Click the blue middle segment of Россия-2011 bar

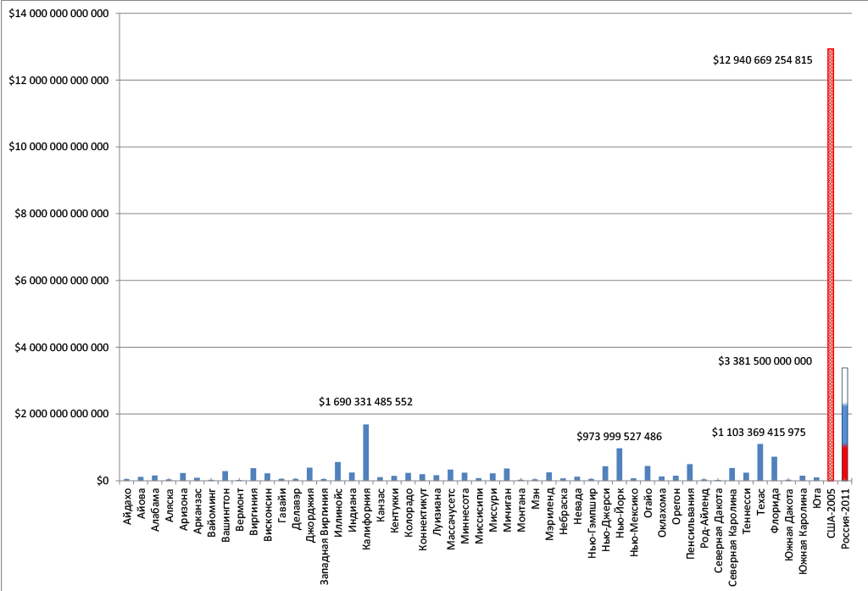[x=845, y=424]
